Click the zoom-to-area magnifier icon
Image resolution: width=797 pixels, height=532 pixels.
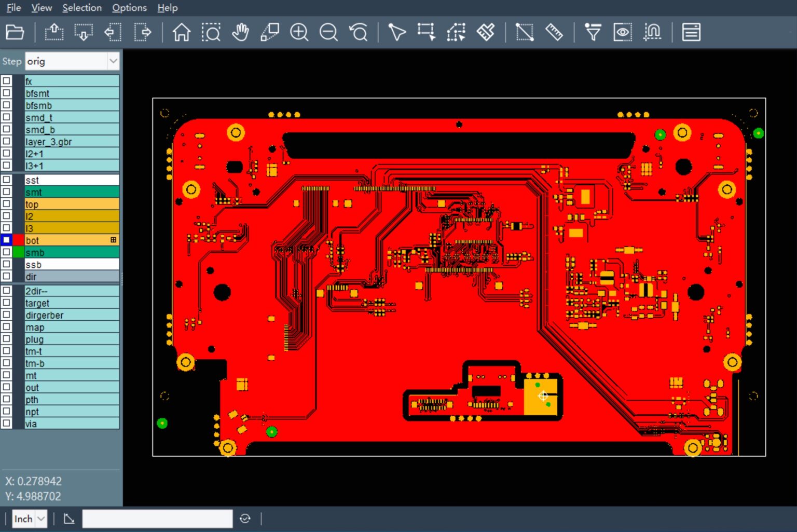tap(212, 32)
